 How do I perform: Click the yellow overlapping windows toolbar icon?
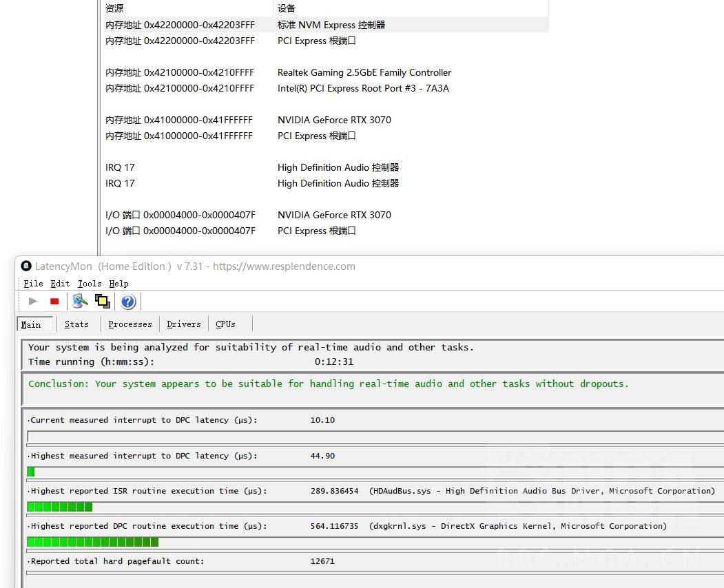coord(103,301)
